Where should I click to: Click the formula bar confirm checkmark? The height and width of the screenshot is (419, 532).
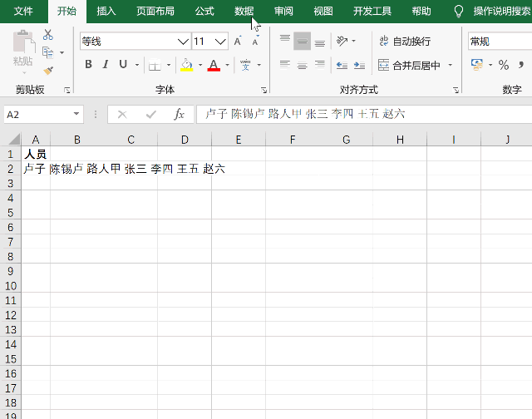pos(151,115)
